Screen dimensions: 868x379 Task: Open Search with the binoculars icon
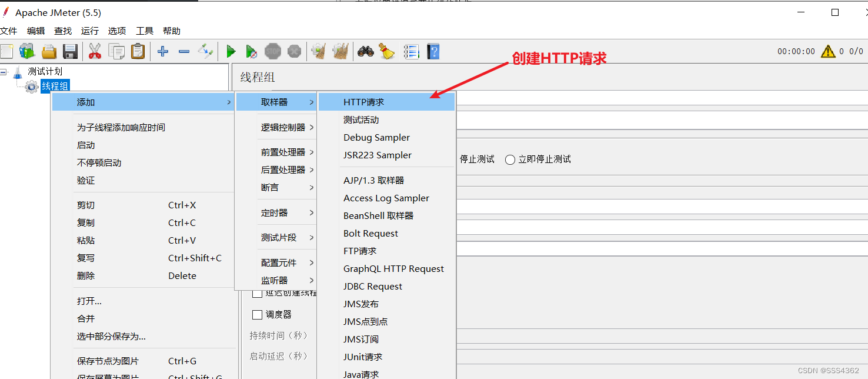(x=366, y=51)
